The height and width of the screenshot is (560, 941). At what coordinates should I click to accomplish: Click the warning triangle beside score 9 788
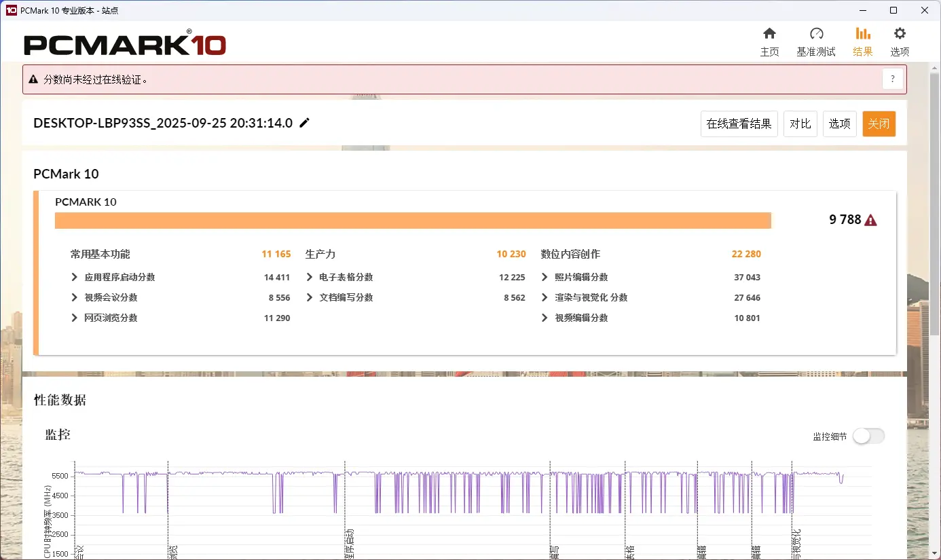pos(871,220)
